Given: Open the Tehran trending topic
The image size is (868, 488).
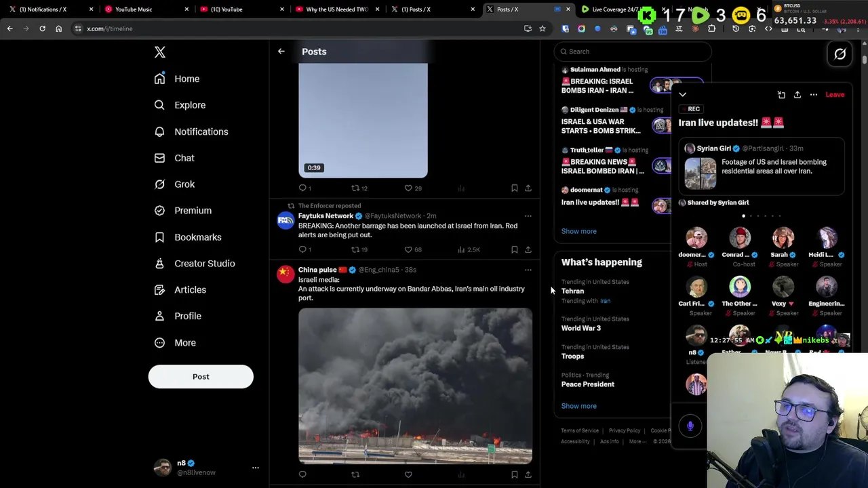Looking at the screenshot, I should point(572,291).
